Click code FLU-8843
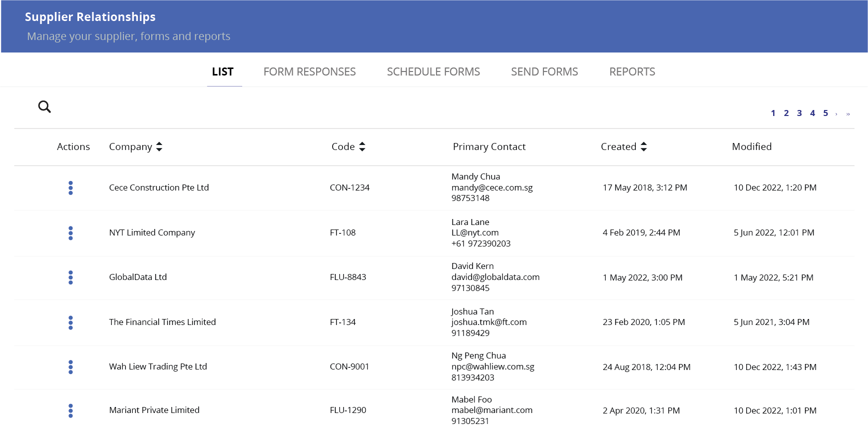 (348, 277)
